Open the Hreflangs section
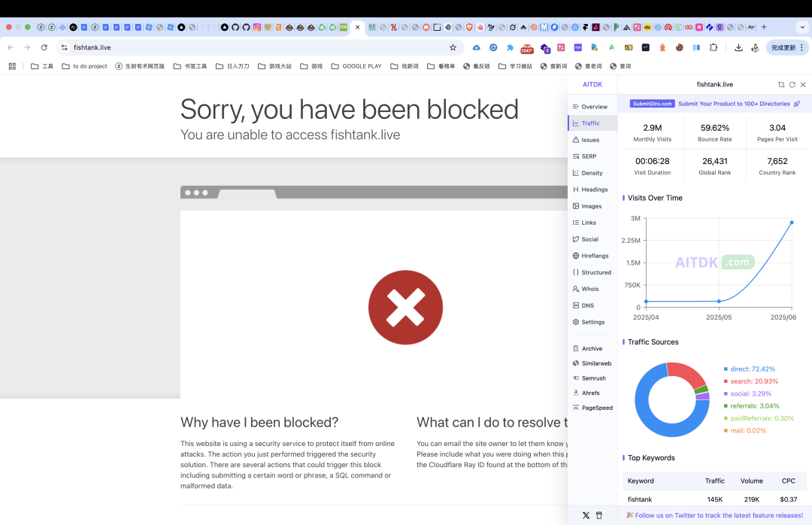 coord(590,256)
